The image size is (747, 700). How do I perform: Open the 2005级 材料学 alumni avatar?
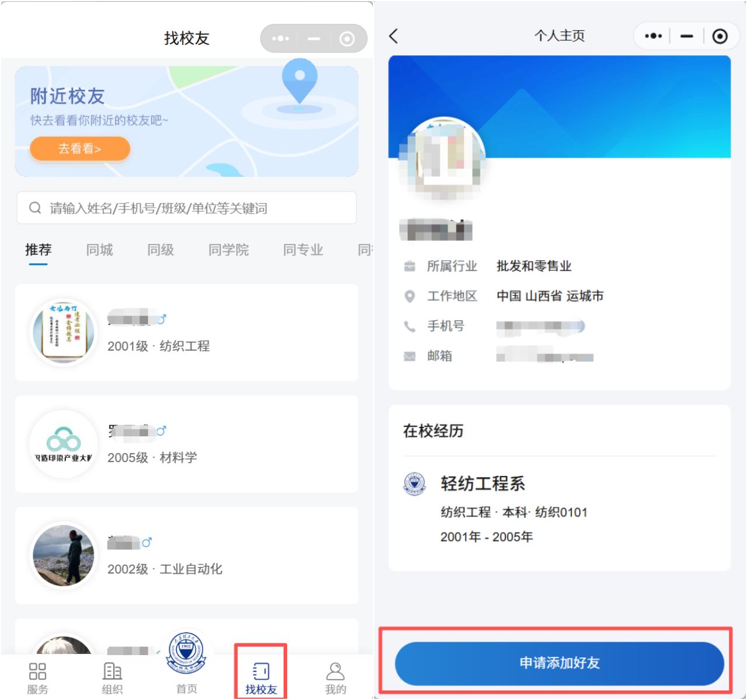[64, 444]
